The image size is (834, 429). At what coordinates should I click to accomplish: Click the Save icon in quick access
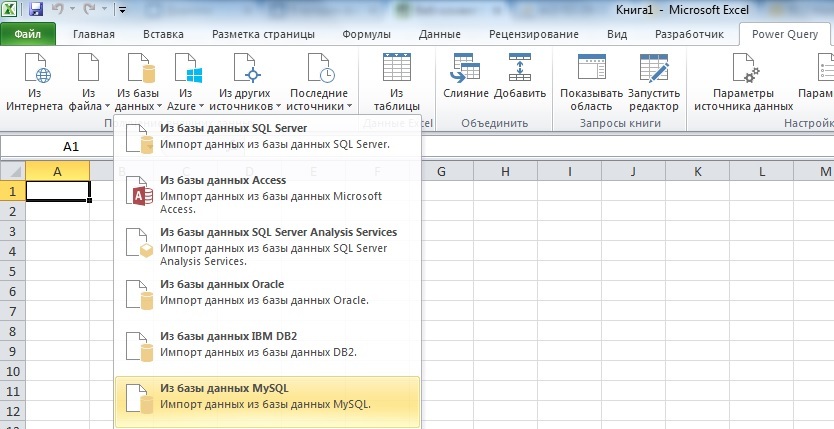point(36,10)
